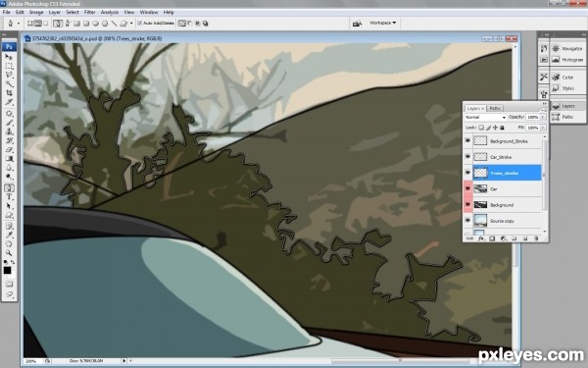Select the Hand tool
This screenshot has width=588, height=368.
9,244
